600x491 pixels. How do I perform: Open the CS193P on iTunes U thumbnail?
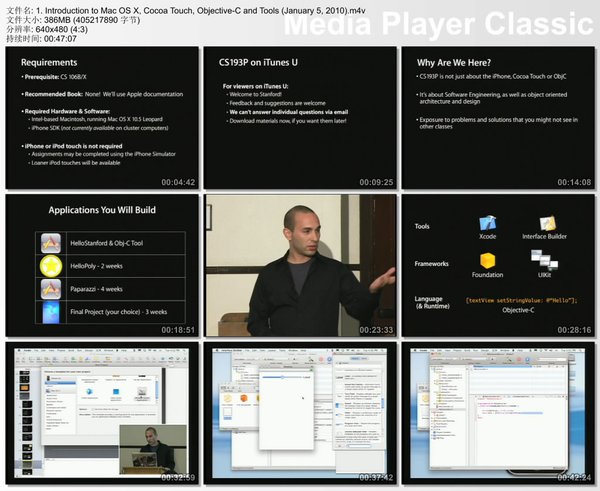[x=300, y=117]
